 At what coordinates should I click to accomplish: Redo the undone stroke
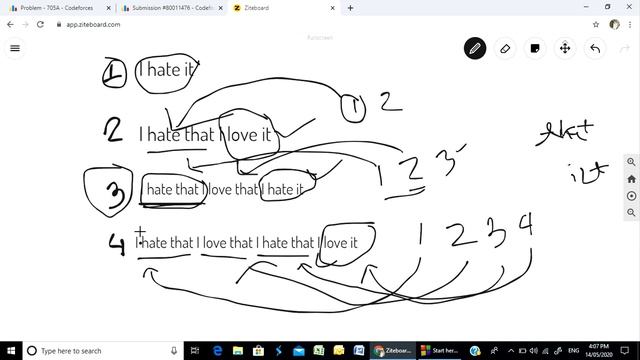(624, 49)
